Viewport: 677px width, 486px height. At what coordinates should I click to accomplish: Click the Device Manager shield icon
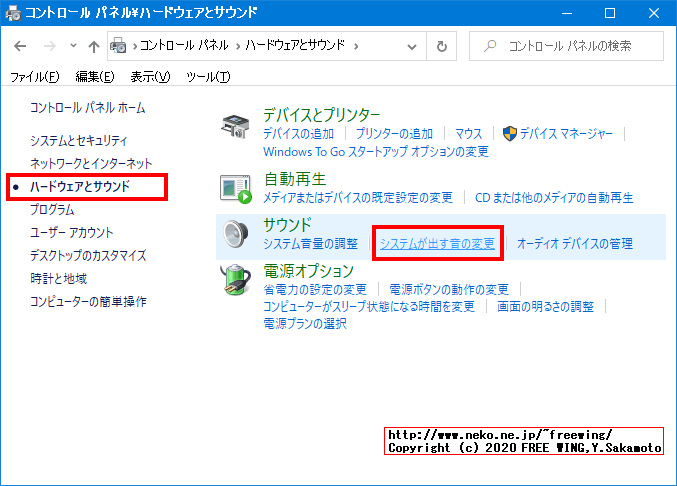pos(509,133)
